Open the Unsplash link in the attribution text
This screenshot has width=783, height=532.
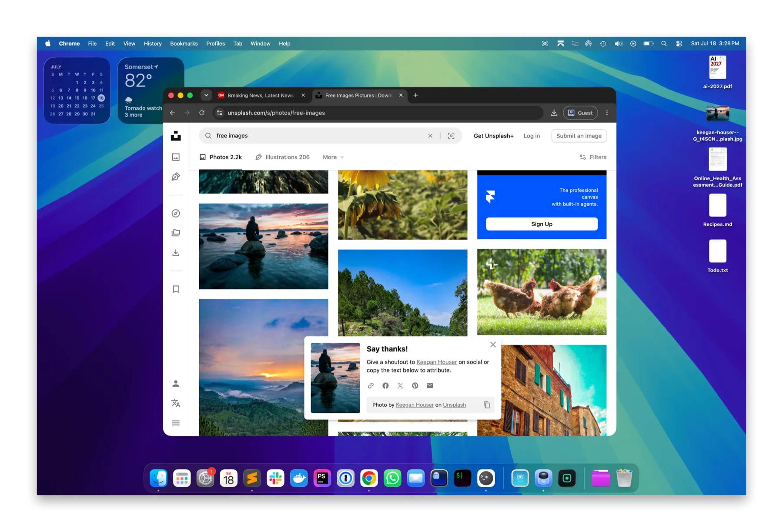(x=454, y=405)
